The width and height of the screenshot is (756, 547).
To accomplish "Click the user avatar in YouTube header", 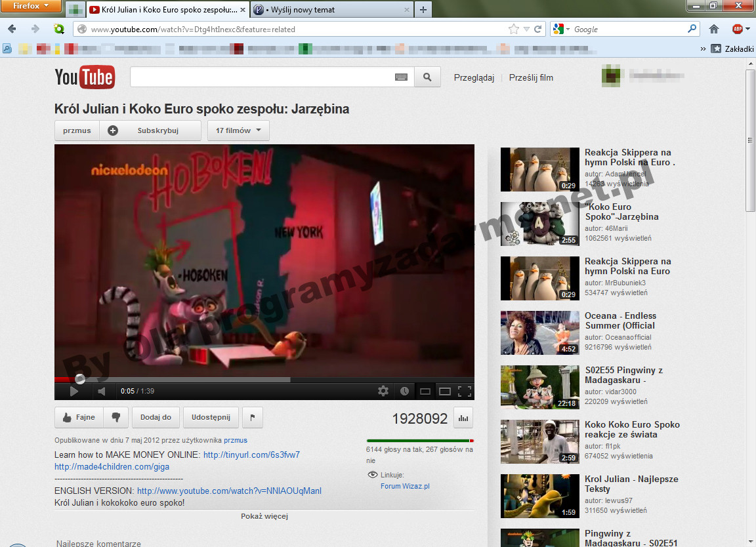I will click(611, 77).
